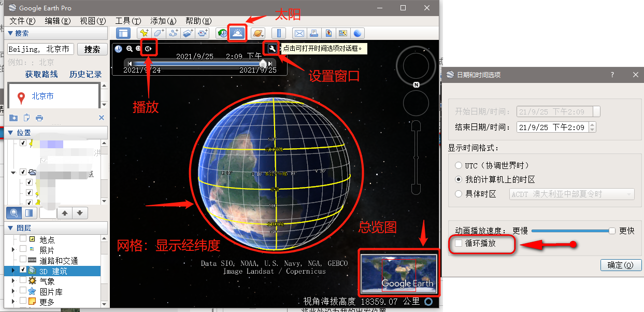Select the UTC(协调世界时) radio button
Screen dimensions: 644x312
[x=458, y=165]
